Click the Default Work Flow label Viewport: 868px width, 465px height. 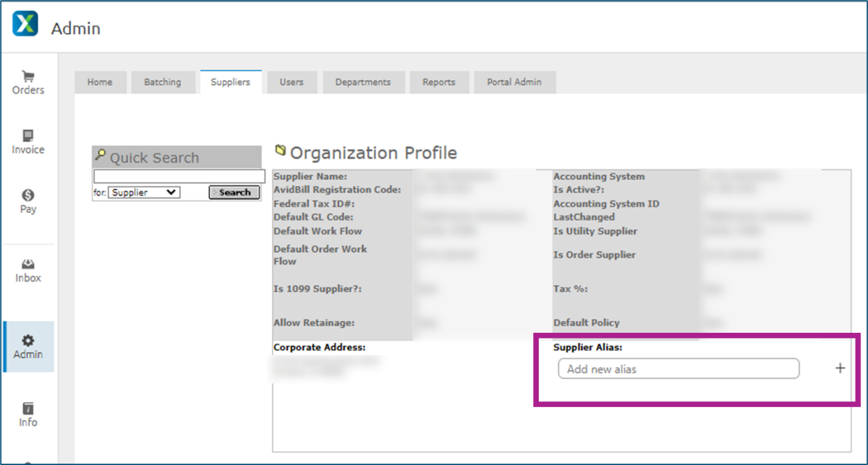tap(318, 231)
